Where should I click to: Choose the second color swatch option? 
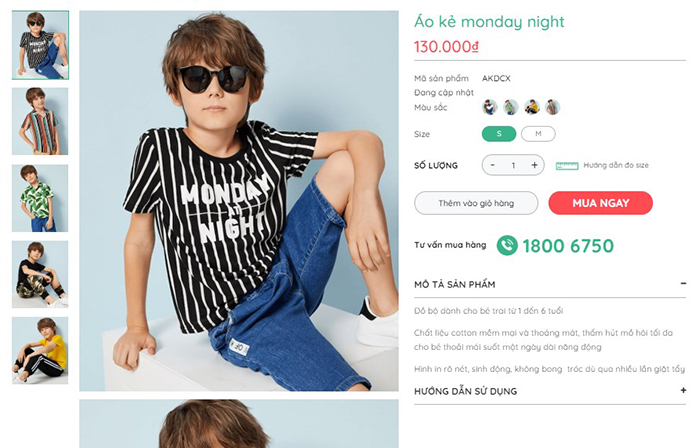click(511, 107)
